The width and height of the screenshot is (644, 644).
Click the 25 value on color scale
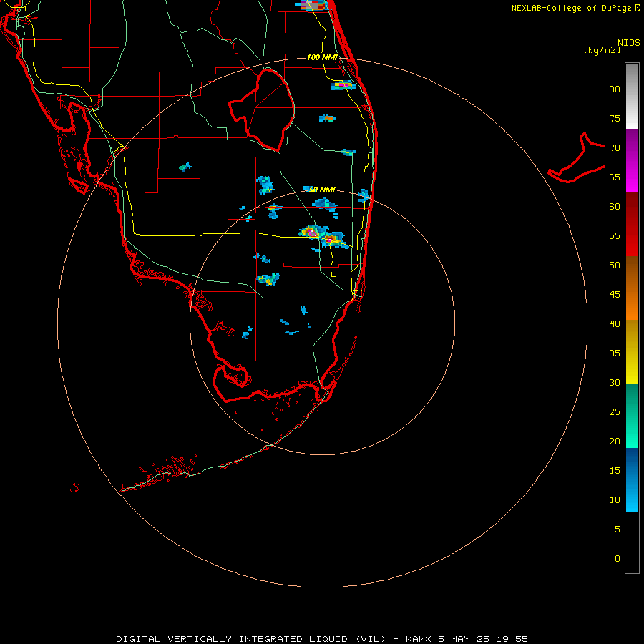(x=615, y=412)
